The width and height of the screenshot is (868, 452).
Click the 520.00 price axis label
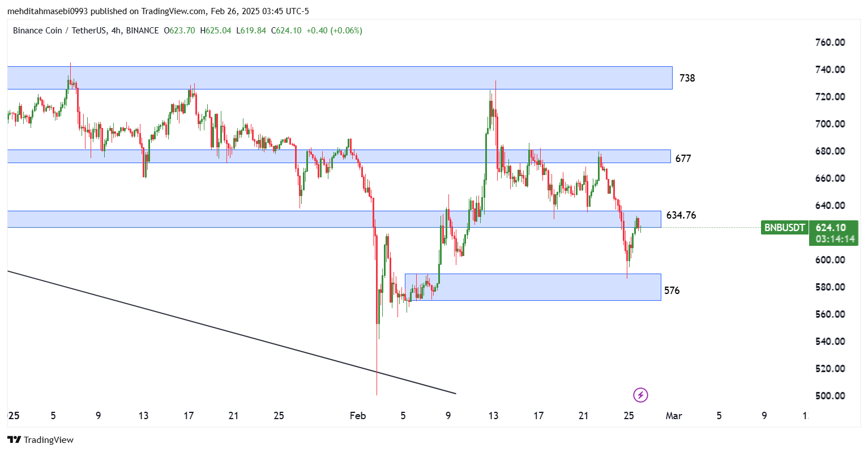(830, 369)
